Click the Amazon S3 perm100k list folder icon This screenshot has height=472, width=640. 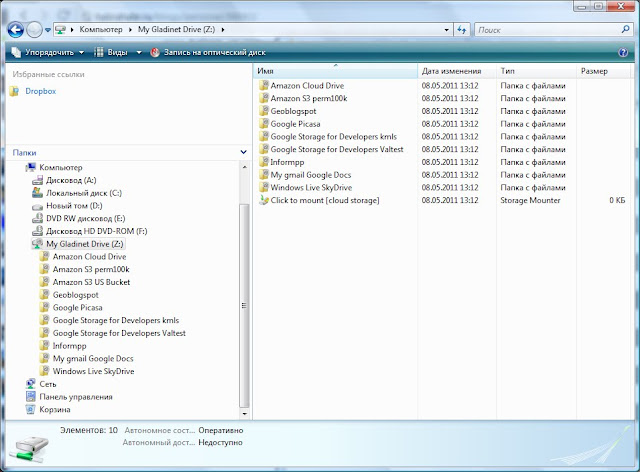point(264,98)
